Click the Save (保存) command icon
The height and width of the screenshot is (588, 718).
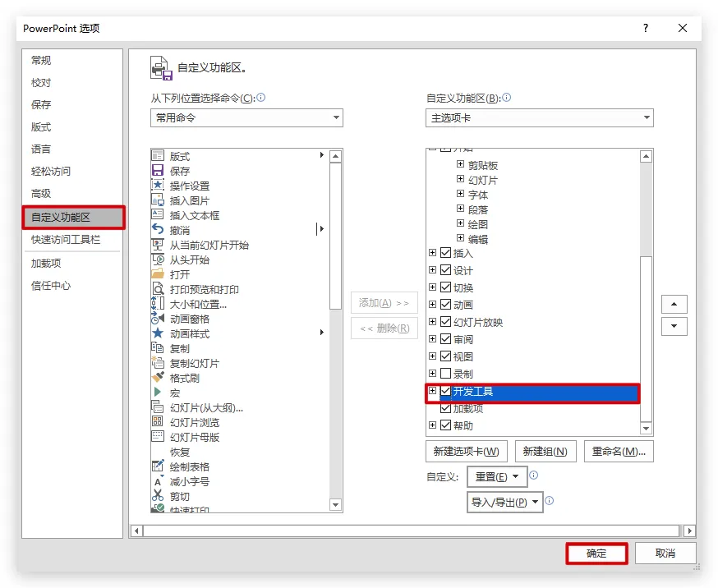pyautogui.click(x=158, y=171)
